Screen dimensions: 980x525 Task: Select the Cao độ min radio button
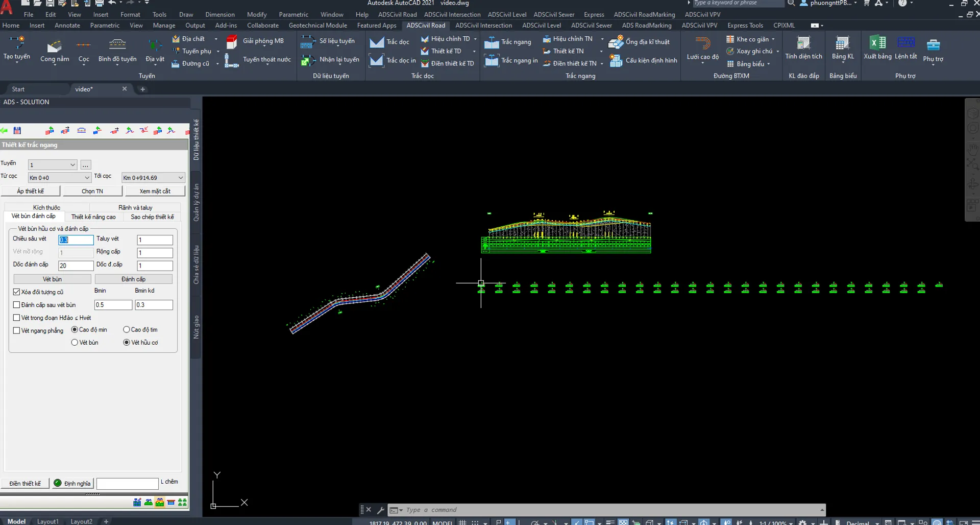[75, 330]
